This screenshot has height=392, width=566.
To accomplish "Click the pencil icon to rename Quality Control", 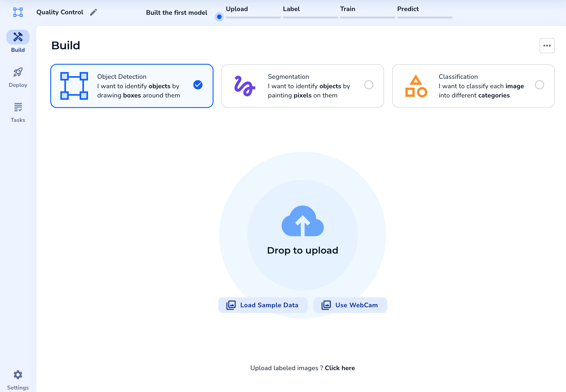I will pyautogui.click(x=93, y=12).
